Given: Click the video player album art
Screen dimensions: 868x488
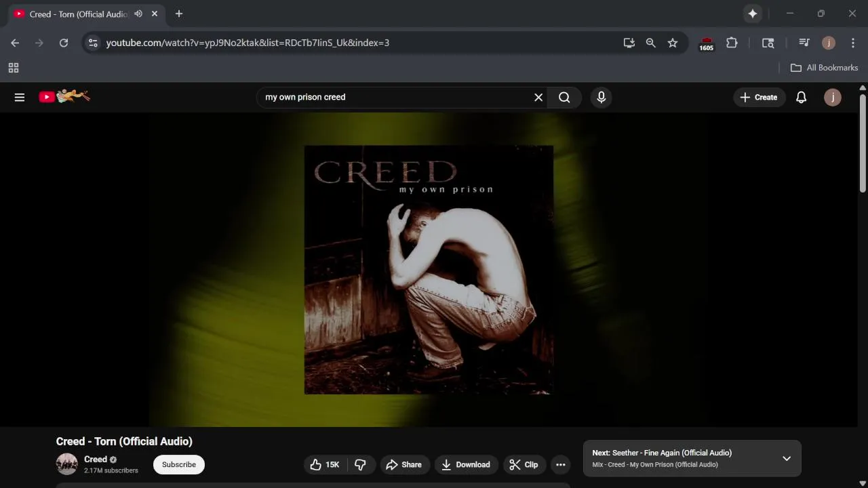Looking at the screenshot, I should coord(429,270).
